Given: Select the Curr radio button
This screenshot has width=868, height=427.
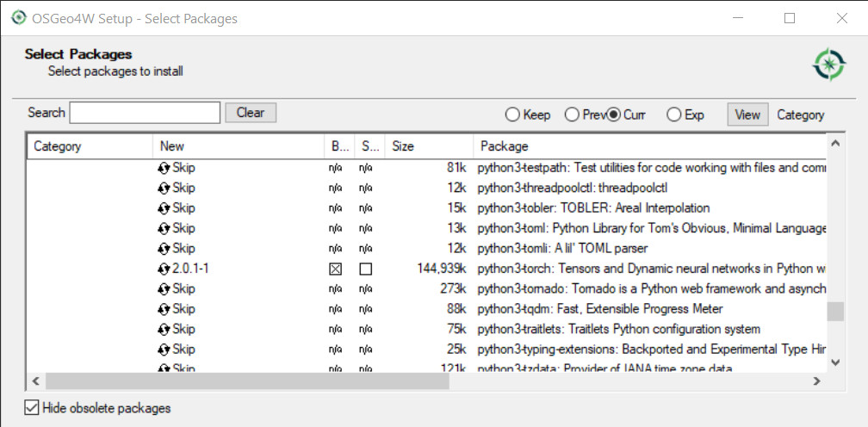Looking at the screenshot, I should point(613,115).
